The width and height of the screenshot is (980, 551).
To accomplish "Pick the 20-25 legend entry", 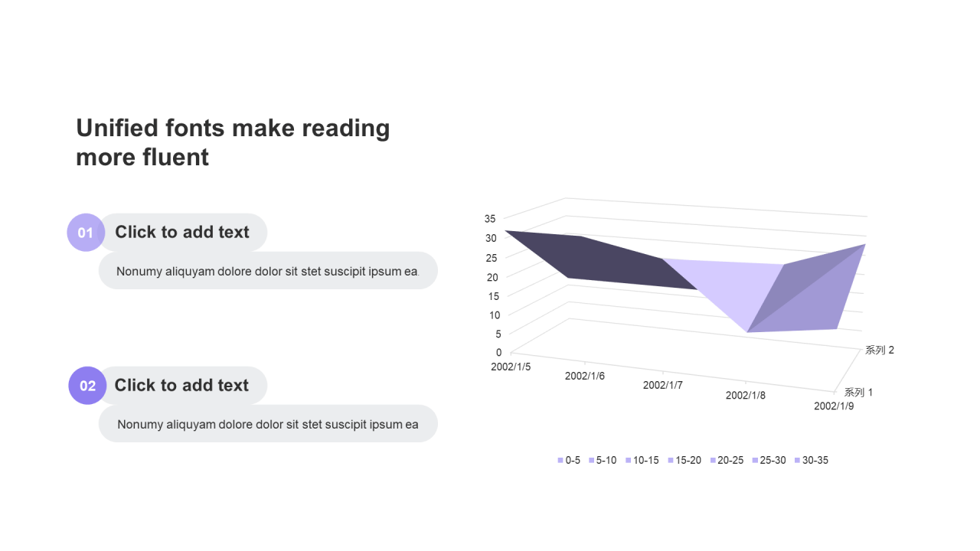I will [727, 461].
